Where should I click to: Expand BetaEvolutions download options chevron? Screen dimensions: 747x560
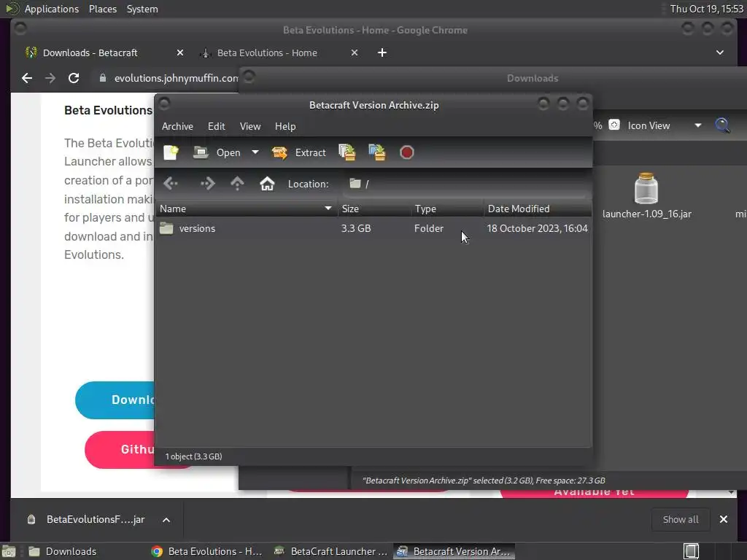pyautogui.click(x=166, y=519)
